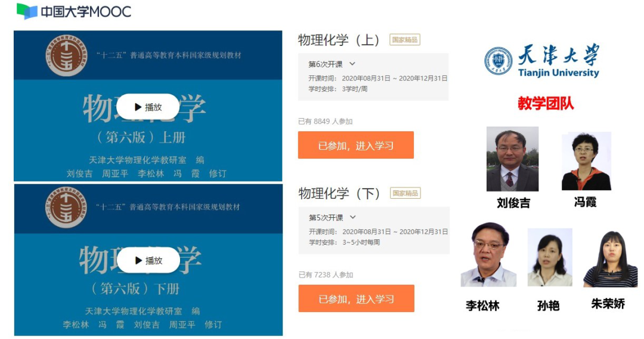Enter the 物理化学（上） course via the orange button
The image size is (644, 339).
tap(355, 145)
